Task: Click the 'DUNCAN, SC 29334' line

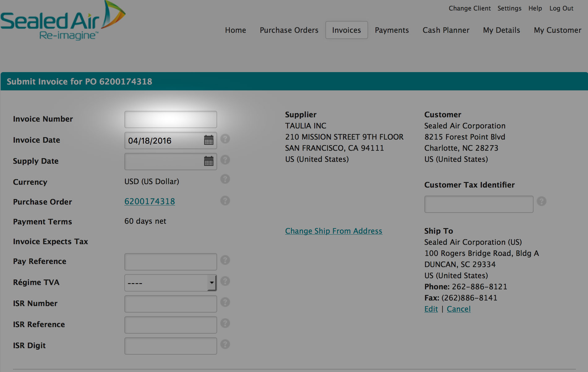Action: click(460, 264)
